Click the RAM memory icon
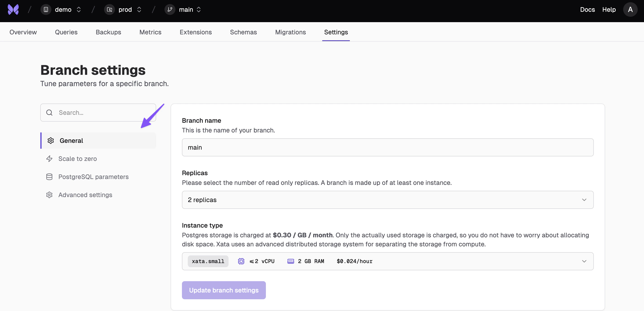This screenshot has width=644, height=311. click(291, 261)
